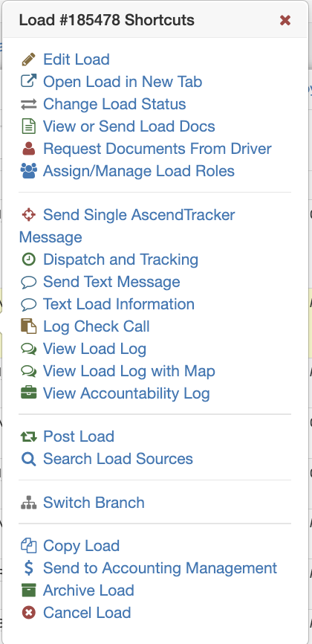Image resolution: width=312 pixels, height=644 pixels.
Task: Click the retweet icon beside Post Load
Action: pos(28,437)
